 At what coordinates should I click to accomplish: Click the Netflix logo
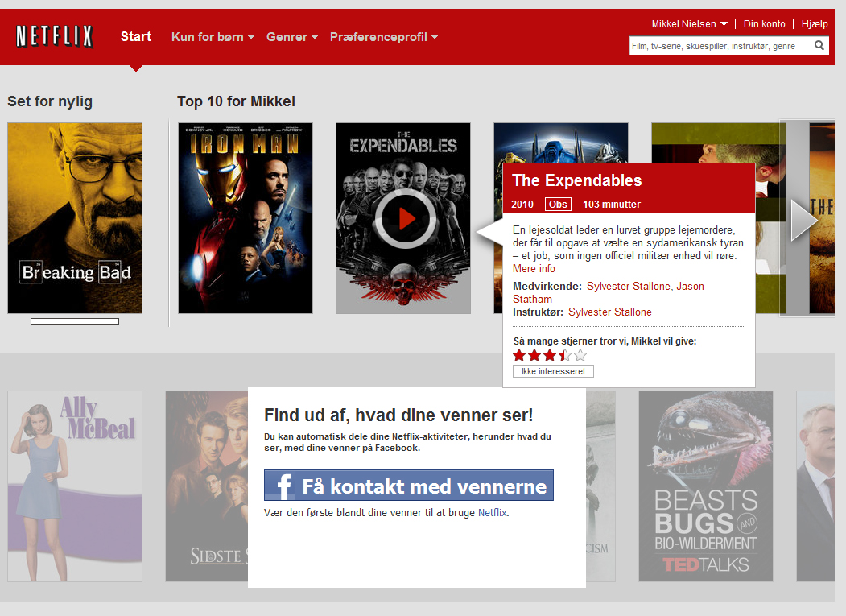(x=55, y=37)
